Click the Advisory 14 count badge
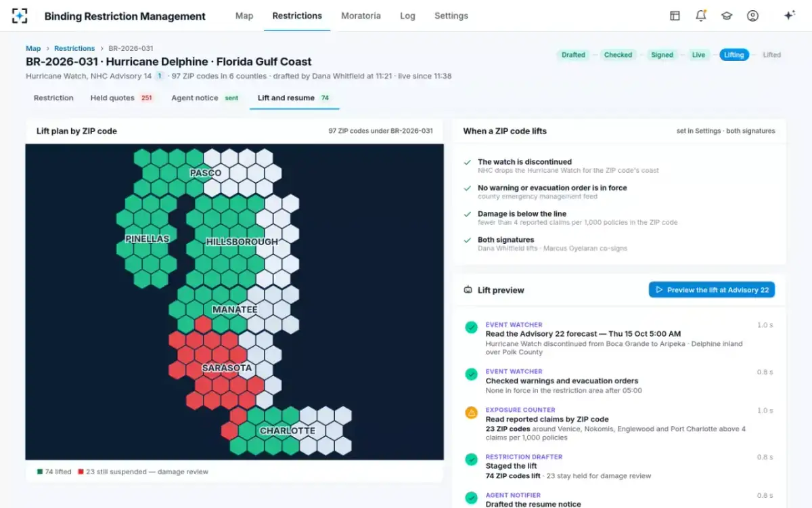Screen dimensions: 812x508 (160, 76)
